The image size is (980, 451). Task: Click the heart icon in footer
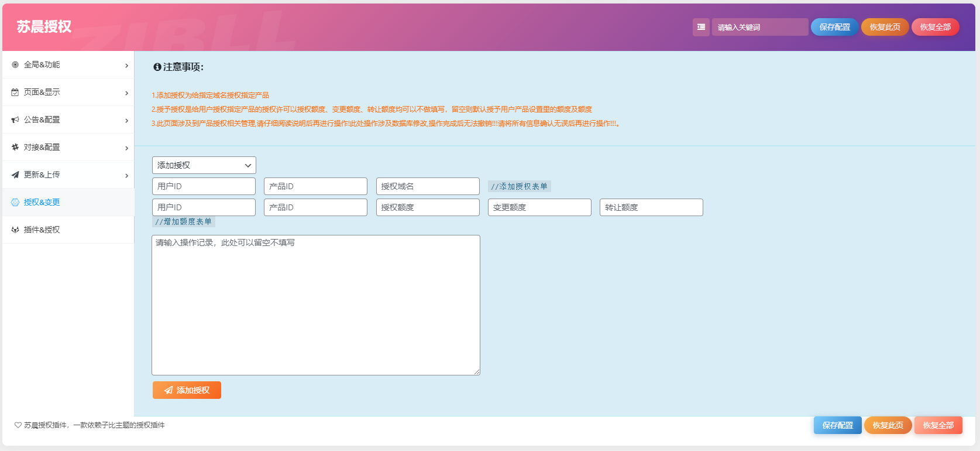point(18,425)
